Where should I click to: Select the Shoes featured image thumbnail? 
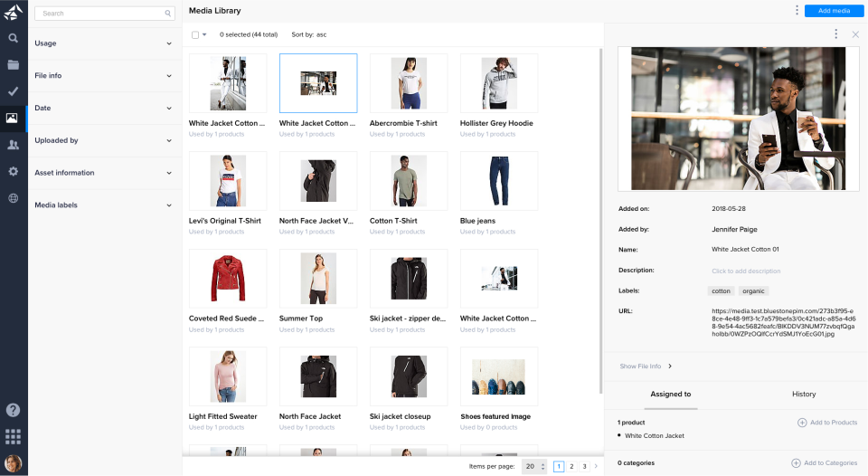tap(499, 376)
